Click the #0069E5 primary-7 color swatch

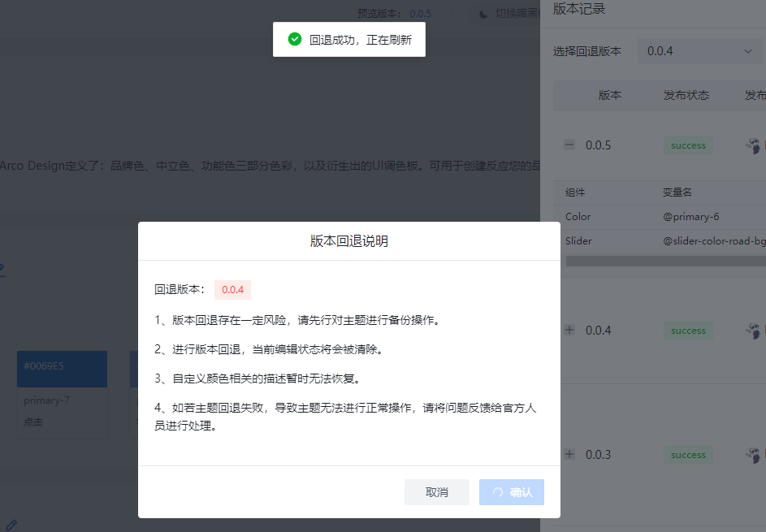(62, 369)
